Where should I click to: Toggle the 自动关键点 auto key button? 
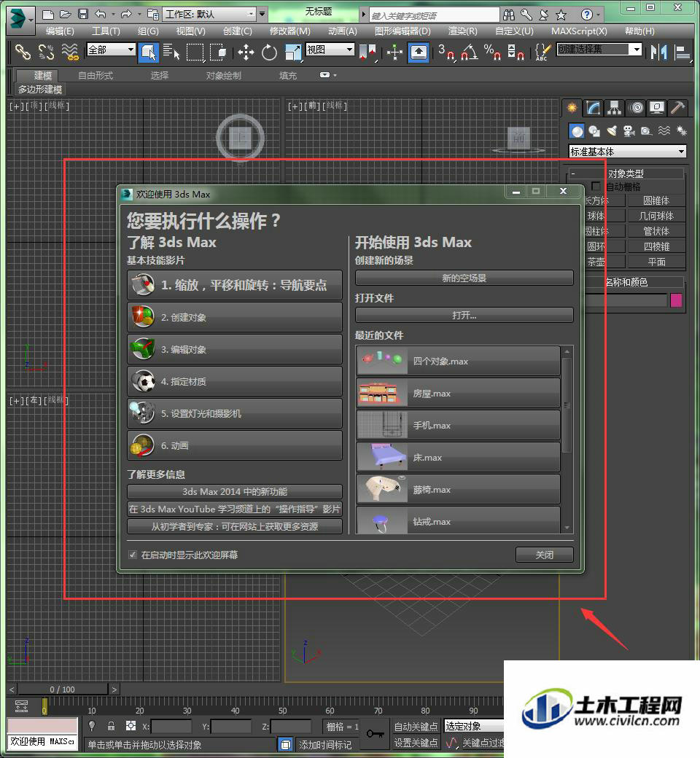click(416, 726)
